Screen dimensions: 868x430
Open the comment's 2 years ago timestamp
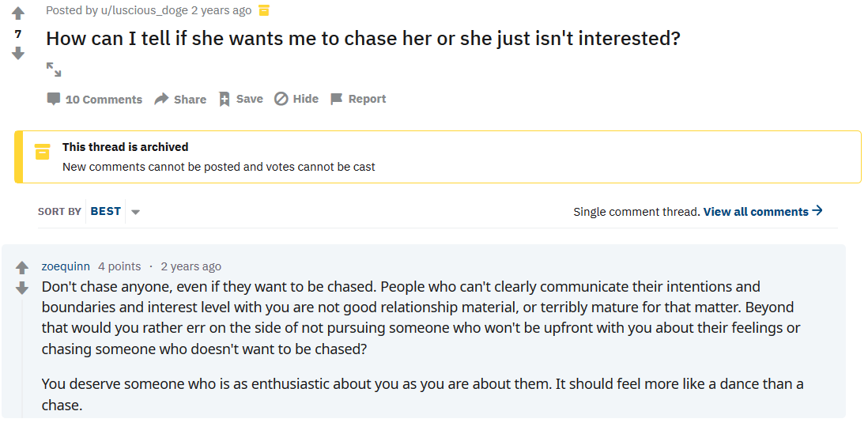click(x=191, y=266)
